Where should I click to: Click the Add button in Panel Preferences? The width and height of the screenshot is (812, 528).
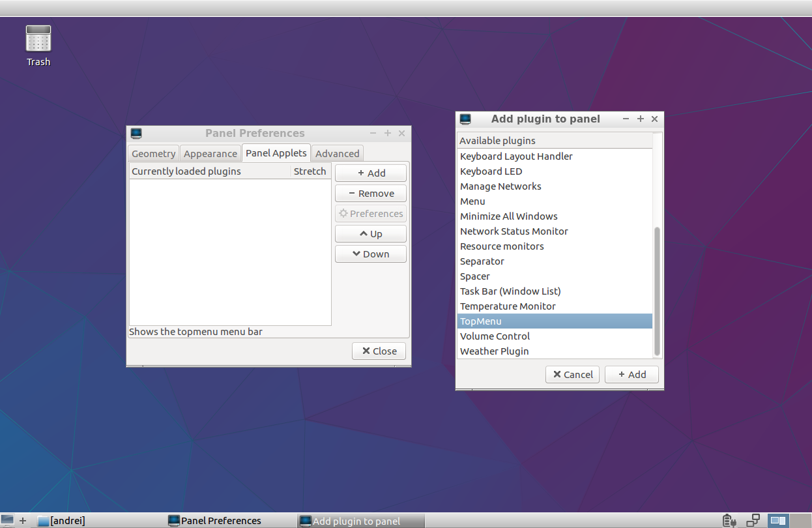click(x=370, y=173)
